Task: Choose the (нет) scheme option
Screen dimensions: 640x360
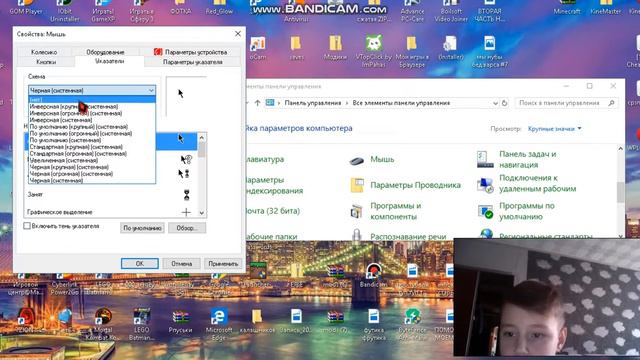Action: [x=92, y=100]
